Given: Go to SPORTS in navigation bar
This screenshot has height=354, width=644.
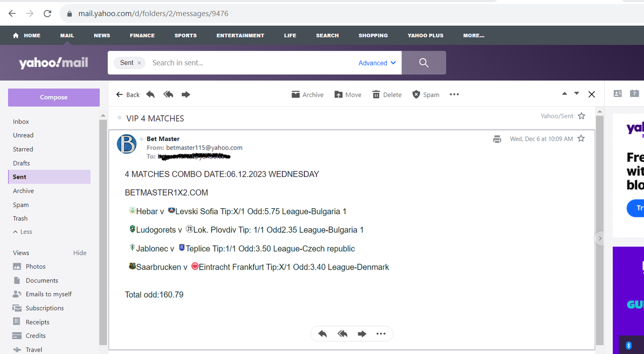Looking at the screenshot, I should tap(186, 36).
